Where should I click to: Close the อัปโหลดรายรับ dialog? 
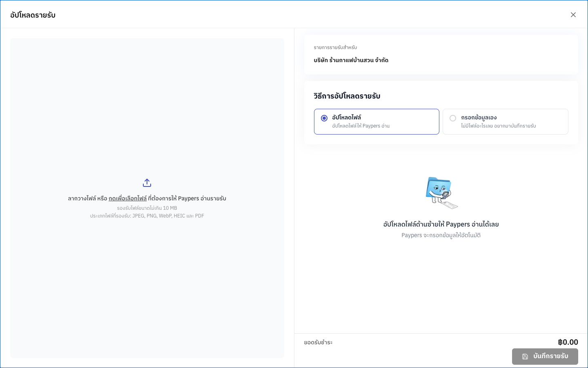(573, 15)
